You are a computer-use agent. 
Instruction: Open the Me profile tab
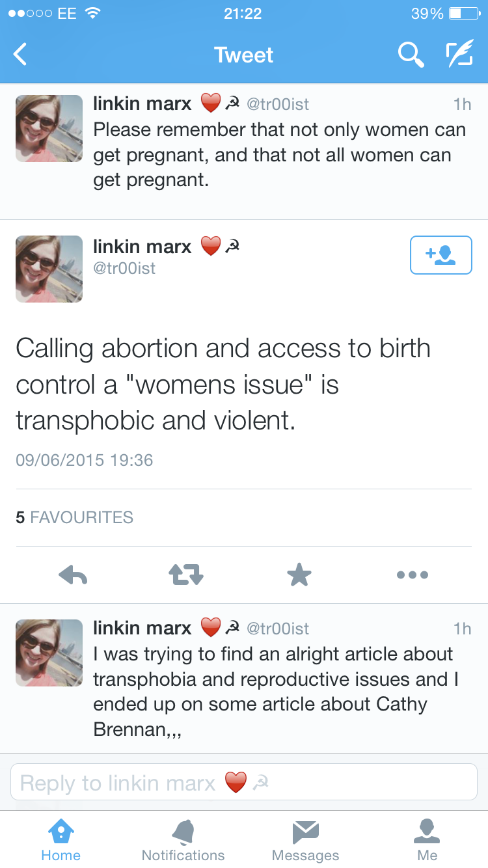pyautogui.click(x=427, y=840)
